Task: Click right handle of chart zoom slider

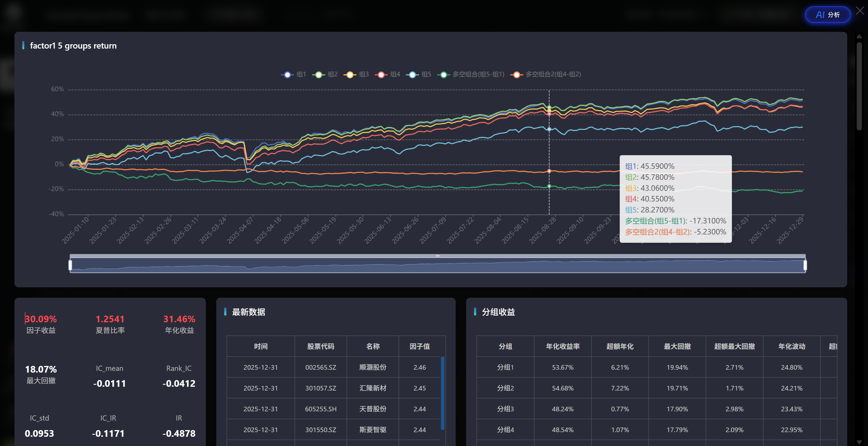Action: tap(805, 265)
